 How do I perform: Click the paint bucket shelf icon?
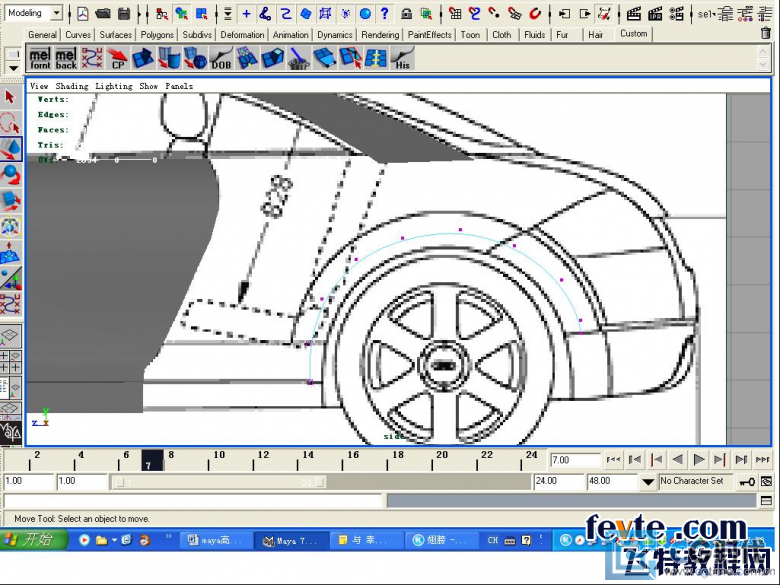point(298,58)
